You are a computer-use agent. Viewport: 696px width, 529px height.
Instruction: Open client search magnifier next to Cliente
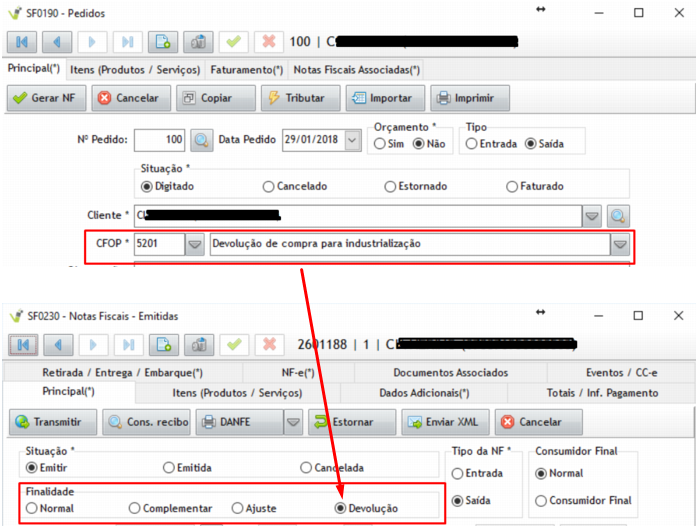coord(619,215)
